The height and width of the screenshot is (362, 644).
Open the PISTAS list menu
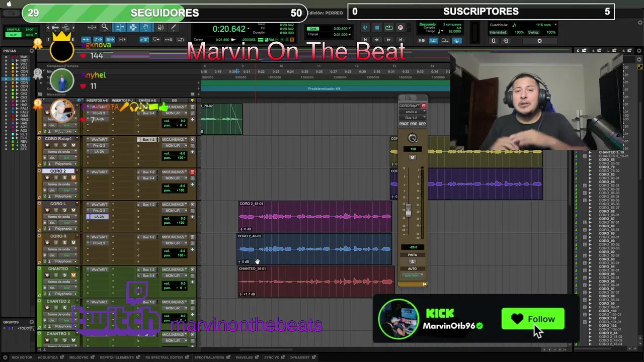(x=33, y=51)
